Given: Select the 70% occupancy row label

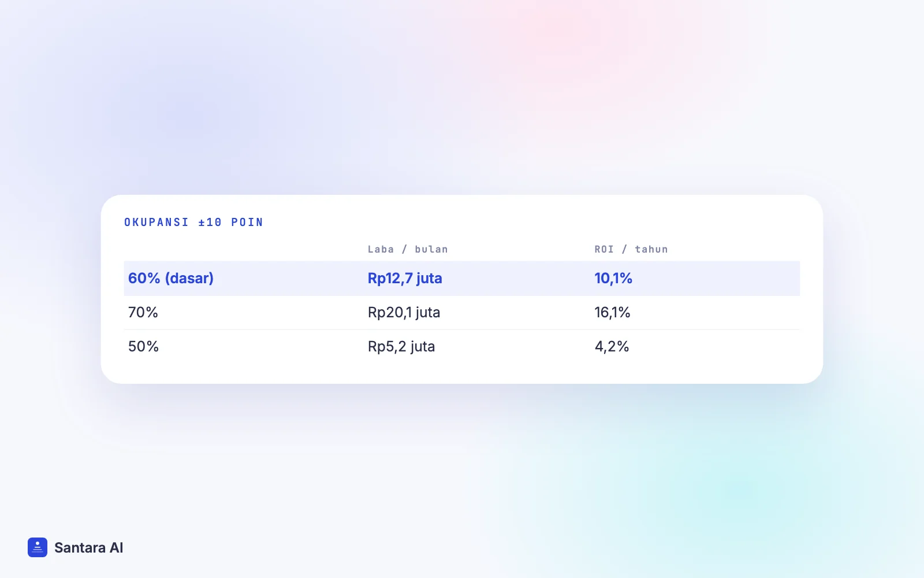Looking at the screenshot, I should [x=143, y=313].
